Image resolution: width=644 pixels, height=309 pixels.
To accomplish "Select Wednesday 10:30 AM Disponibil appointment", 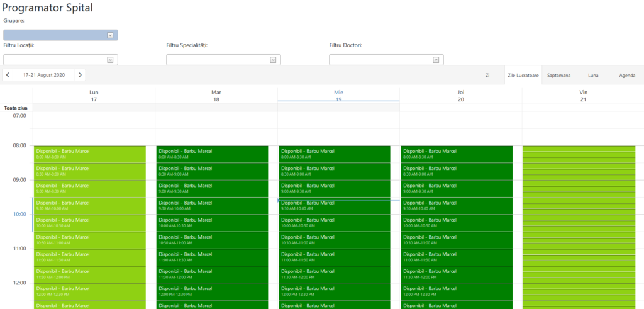I will click(x=334, y=240).
